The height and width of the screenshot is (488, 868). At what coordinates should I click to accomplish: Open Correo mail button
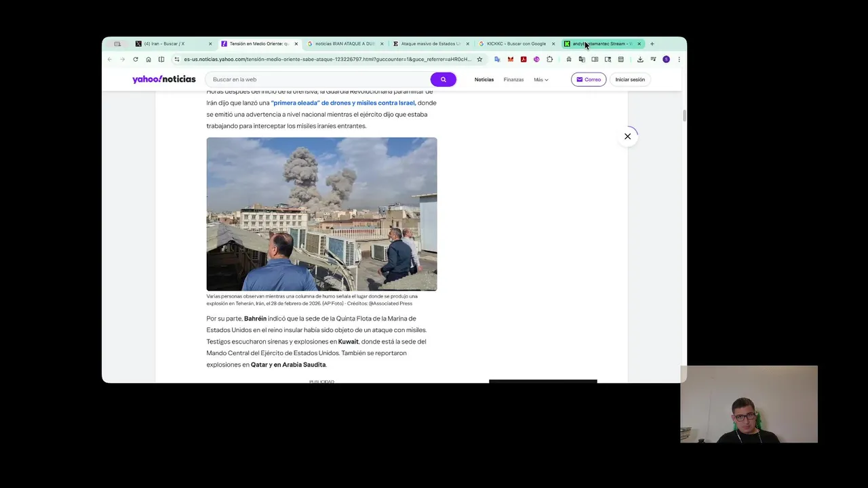click(x=589, y=79)
